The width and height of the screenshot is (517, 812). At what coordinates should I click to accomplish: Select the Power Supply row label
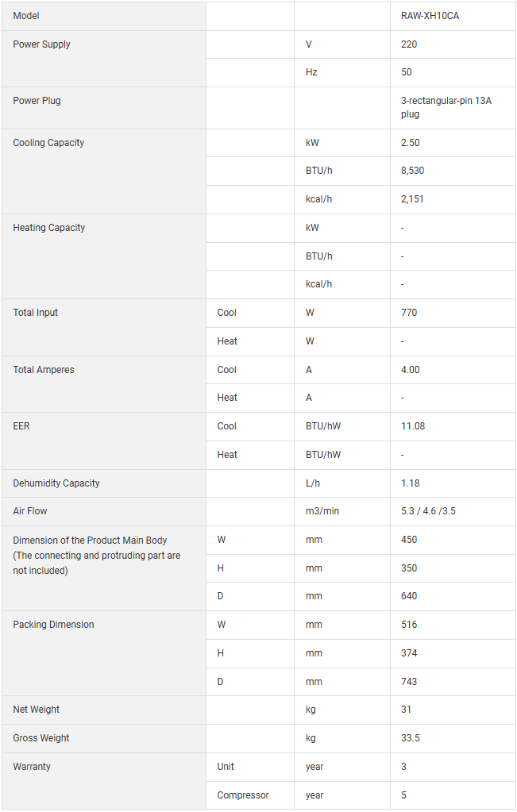pyautogui.click(x=41, y=44)
